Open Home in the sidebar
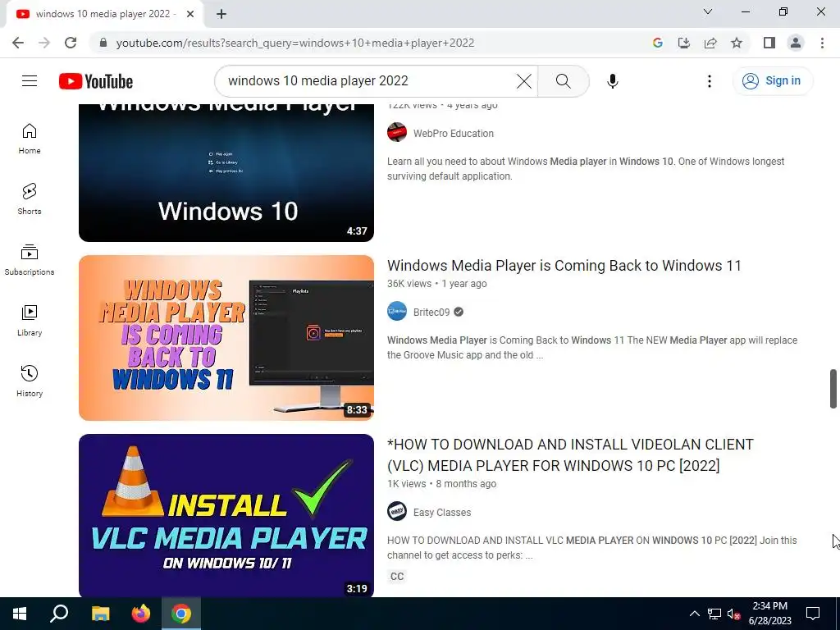The height and width of the screenshot is (630, 840). [30, 138]
